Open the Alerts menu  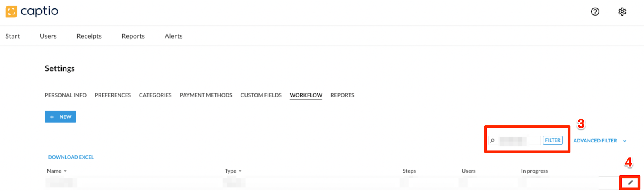(173, 36)
